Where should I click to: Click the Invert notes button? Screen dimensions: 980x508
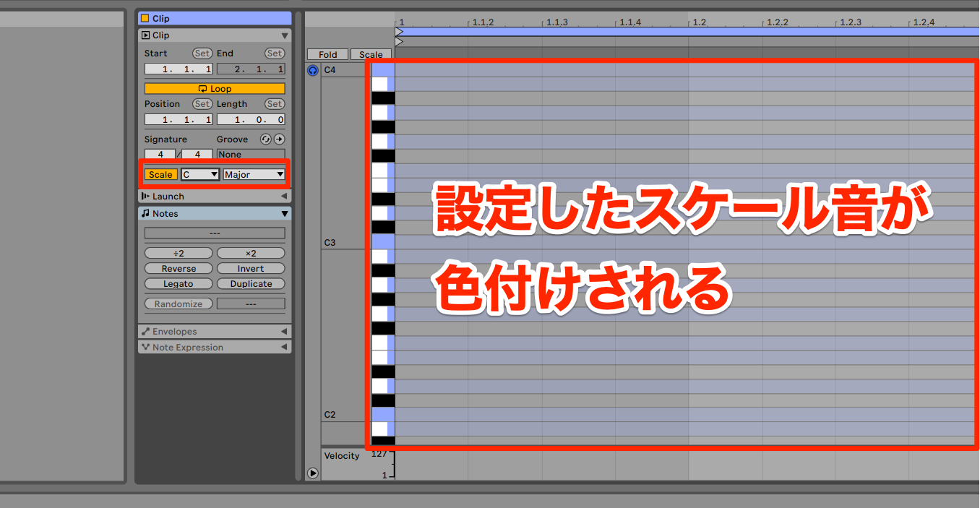(x=251, y=269)
